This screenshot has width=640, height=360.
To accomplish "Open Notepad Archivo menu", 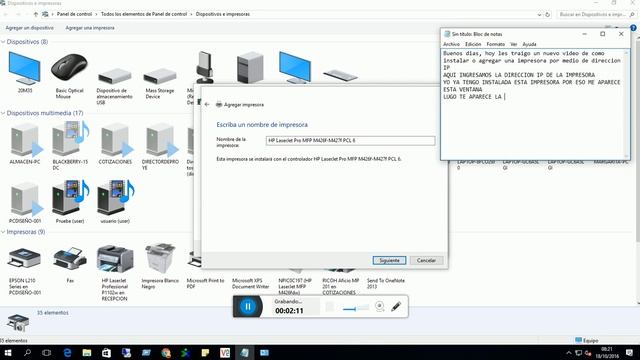I will pos(451,44).
